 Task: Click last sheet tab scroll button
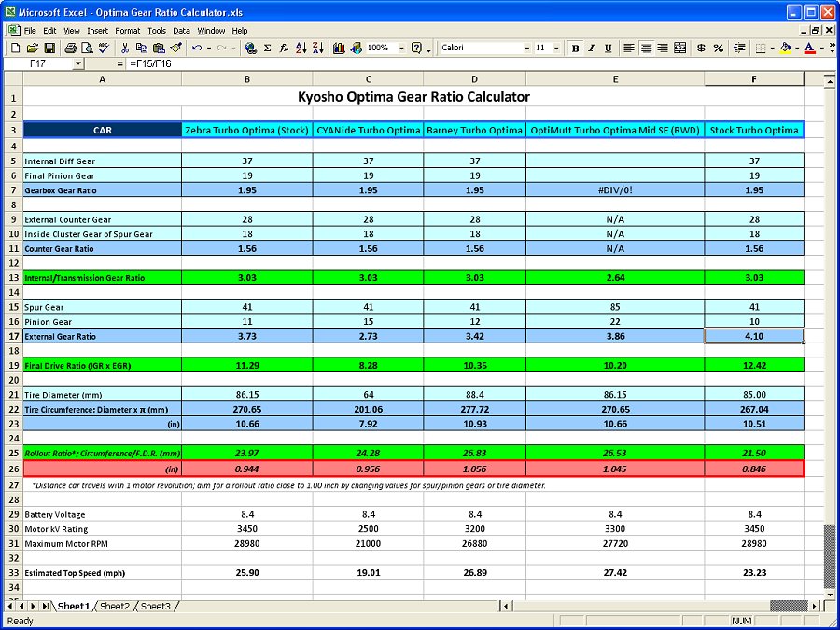[46, 607]
